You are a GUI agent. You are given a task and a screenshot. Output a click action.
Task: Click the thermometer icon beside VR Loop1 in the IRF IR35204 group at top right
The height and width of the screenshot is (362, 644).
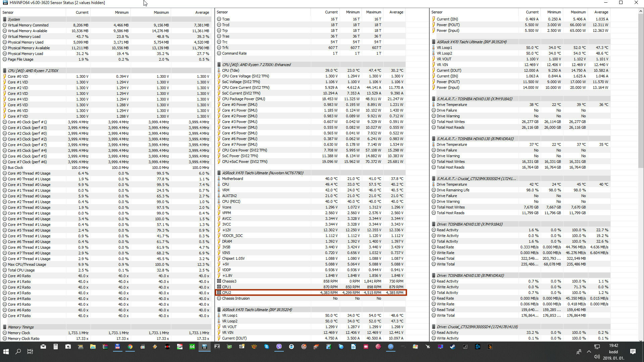pyautogui.click(x=434, y=48)
